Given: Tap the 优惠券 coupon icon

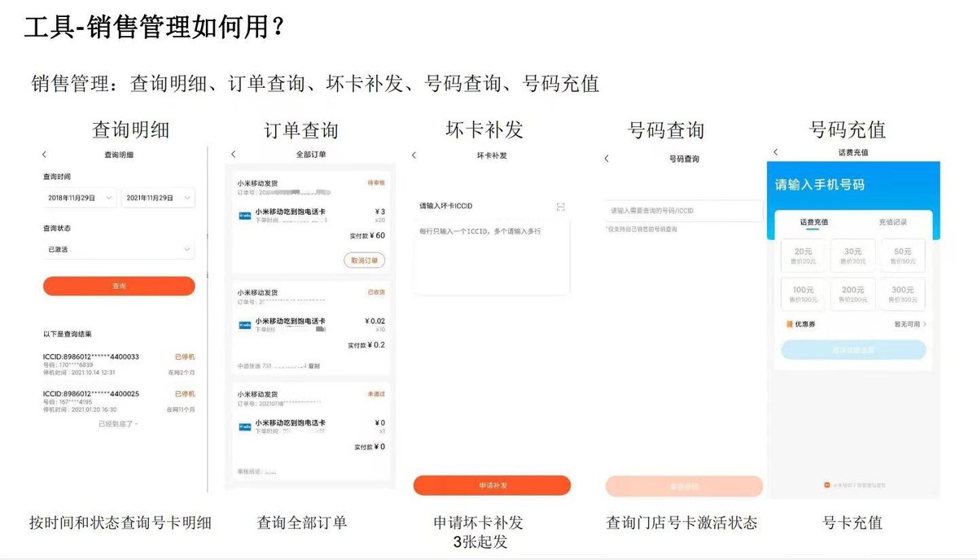Looking at the screenshot, I should point(790,324).
